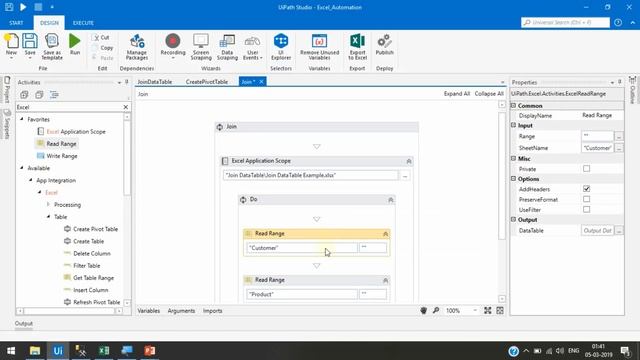The height and width of the screenshot is (360, 640).
Task: Toggle the Private checkbox
Action: click(587, 169)
